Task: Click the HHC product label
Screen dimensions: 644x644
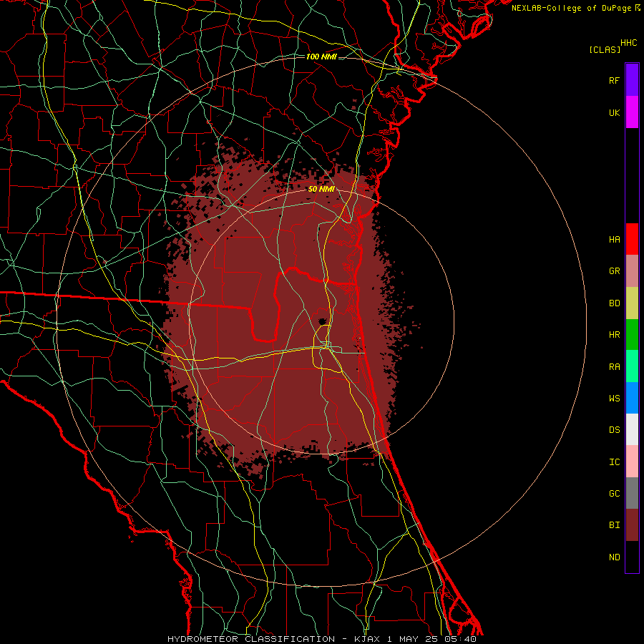Action: point(629,43)
